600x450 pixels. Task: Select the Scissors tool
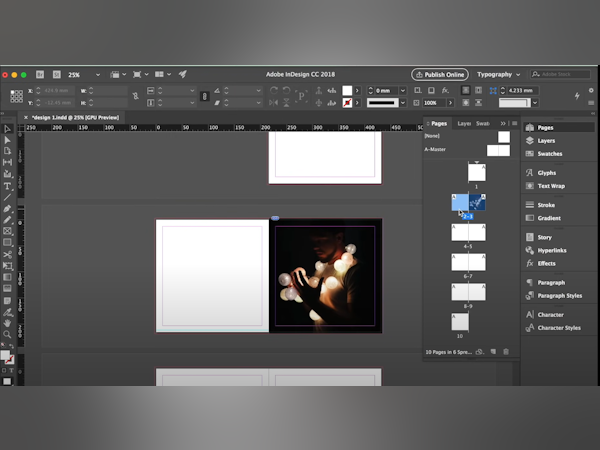click(7, 254)
